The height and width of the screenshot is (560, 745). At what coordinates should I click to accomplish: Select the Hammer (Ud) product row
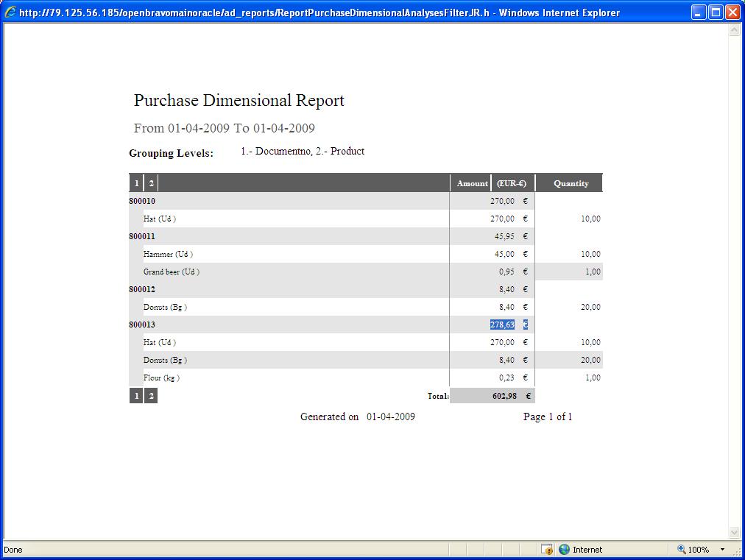[x=168, y=254]
